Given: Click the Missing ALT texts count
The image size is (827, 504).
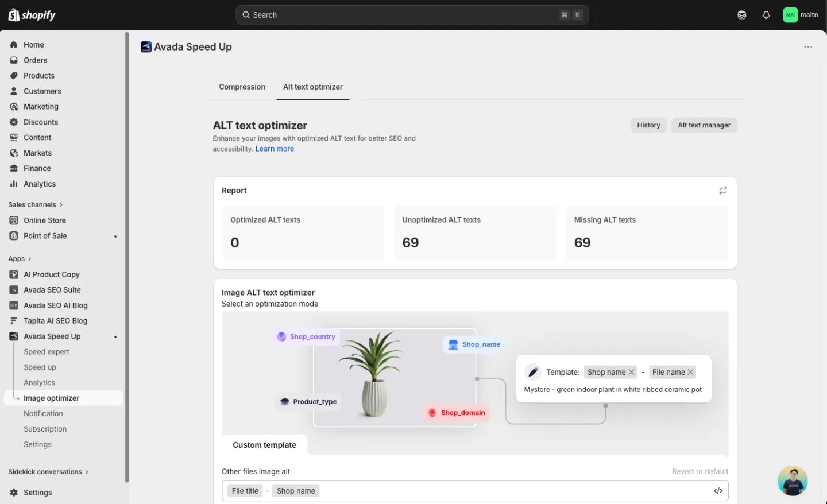Looking at the screenshot, I should [x=582, y=243].
